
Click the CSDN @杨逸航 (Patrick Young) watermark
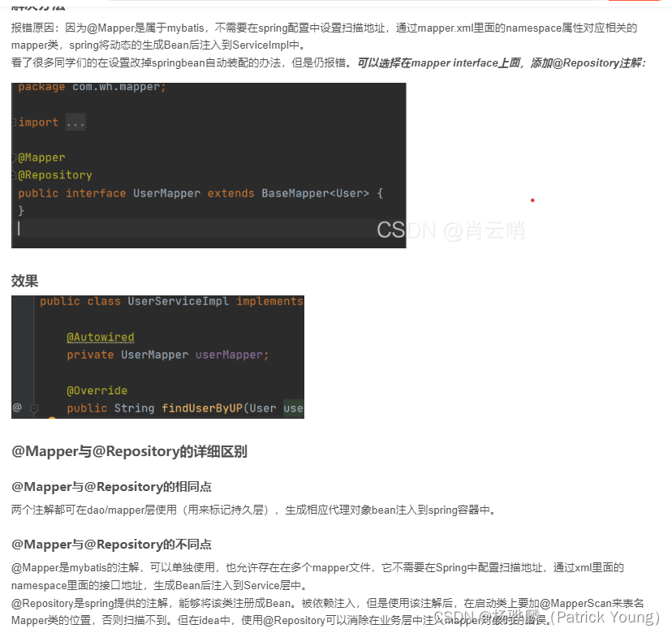(552, 618)
